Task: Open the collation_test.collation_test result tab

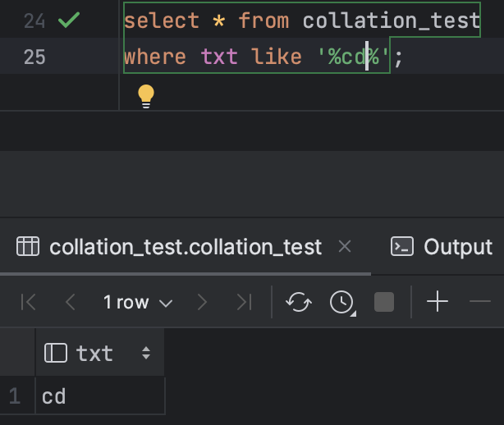Action: 186,247
